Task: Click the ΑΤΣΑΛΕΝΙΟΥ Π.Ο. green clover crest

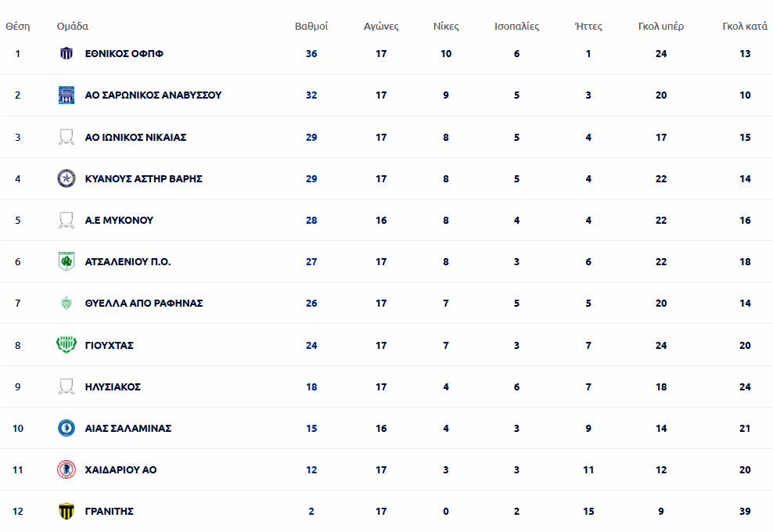Action: [x=67, y=261]
